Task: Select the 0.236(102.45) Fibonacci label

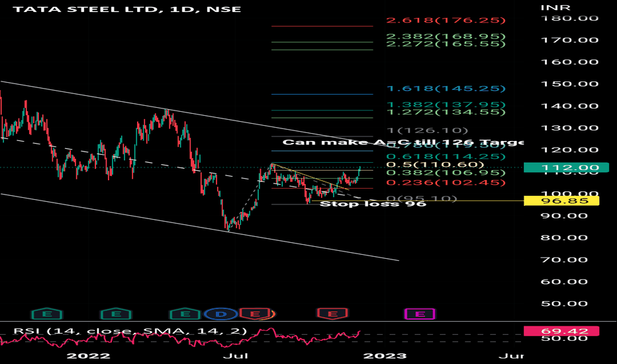Action: [446, 183]
